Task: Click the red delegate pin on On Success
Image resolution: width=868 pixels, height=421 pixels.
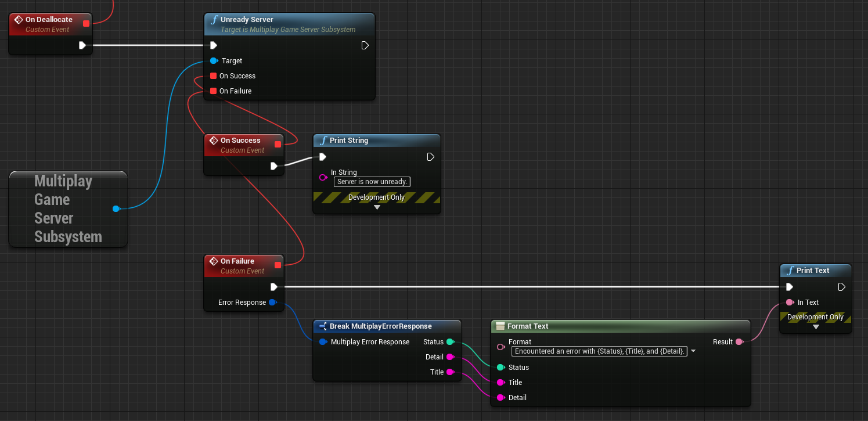Action: click(277, 143)
